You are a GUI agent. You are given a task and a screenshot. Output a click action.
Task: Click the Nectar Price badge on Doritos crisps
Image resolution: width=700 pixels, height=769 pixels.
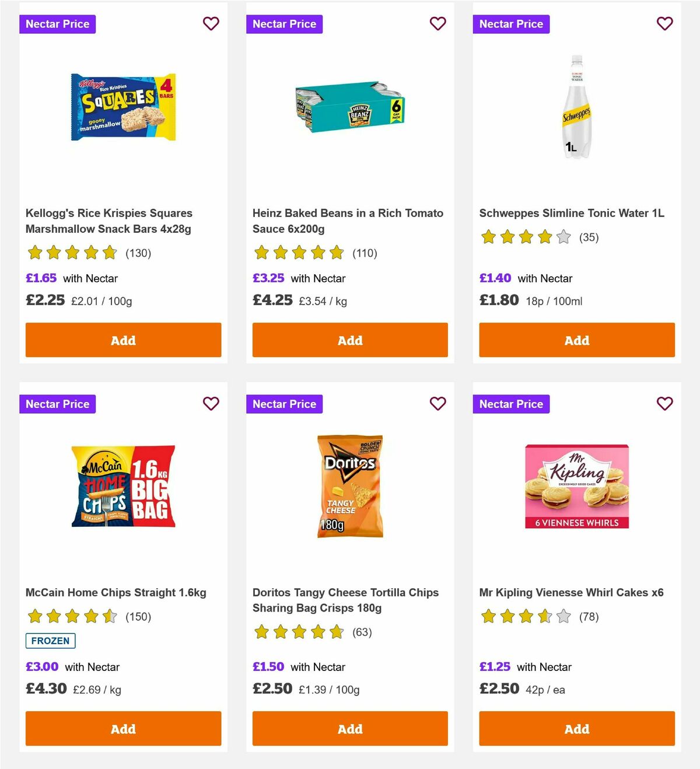pos(284,403)
